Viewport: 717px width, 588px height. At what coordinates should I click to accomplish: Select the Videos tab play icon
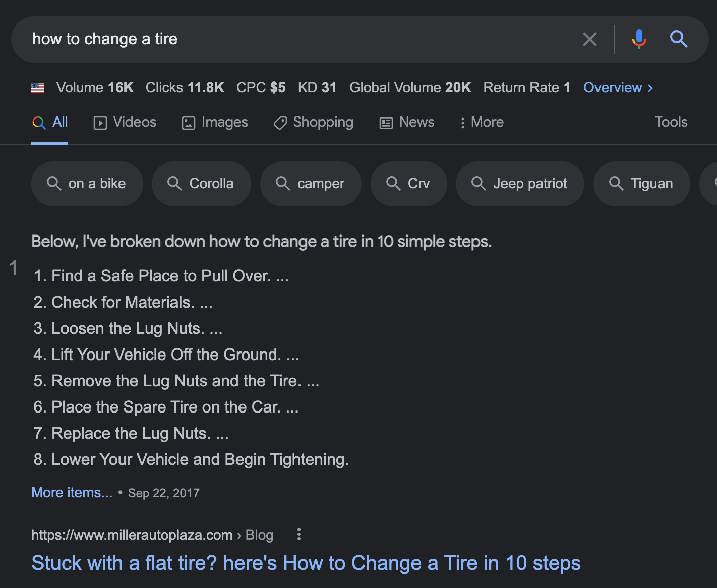100,122
